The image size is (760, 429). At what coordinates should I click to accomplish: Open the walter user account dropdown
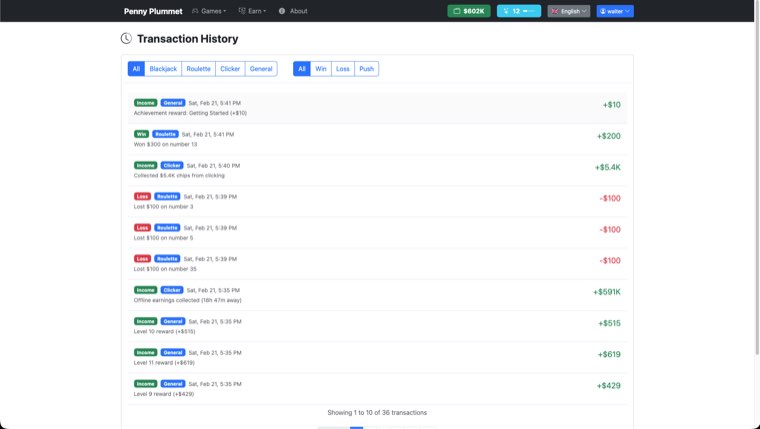click(615, 11)
